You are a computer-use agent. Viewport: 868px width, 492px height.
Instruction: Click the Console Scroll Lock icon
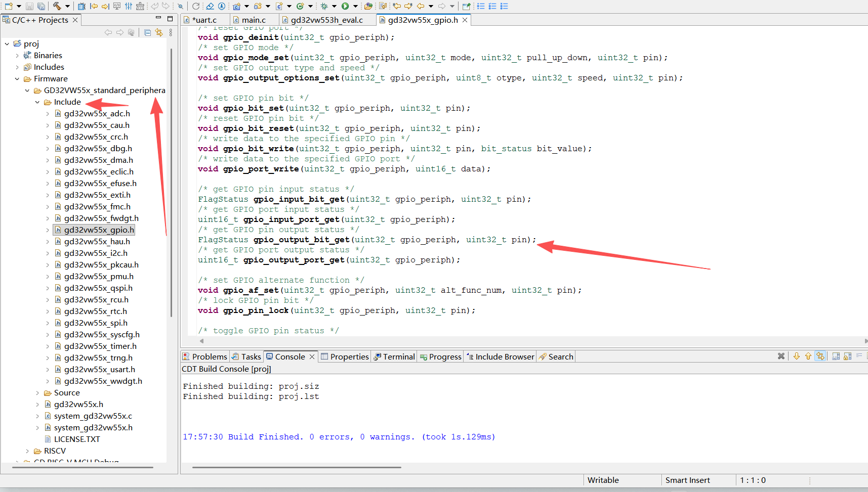847,356
